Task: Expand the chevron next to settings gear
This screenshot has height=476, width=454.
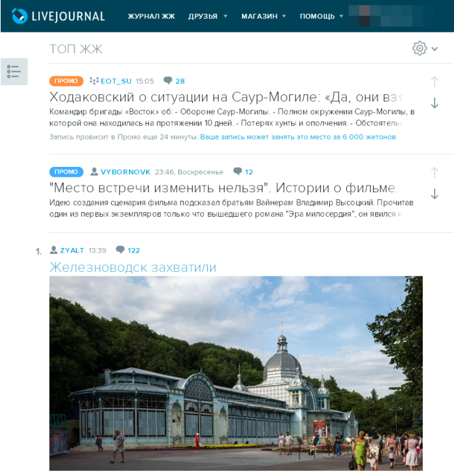Action: click(x=435, y=49)
